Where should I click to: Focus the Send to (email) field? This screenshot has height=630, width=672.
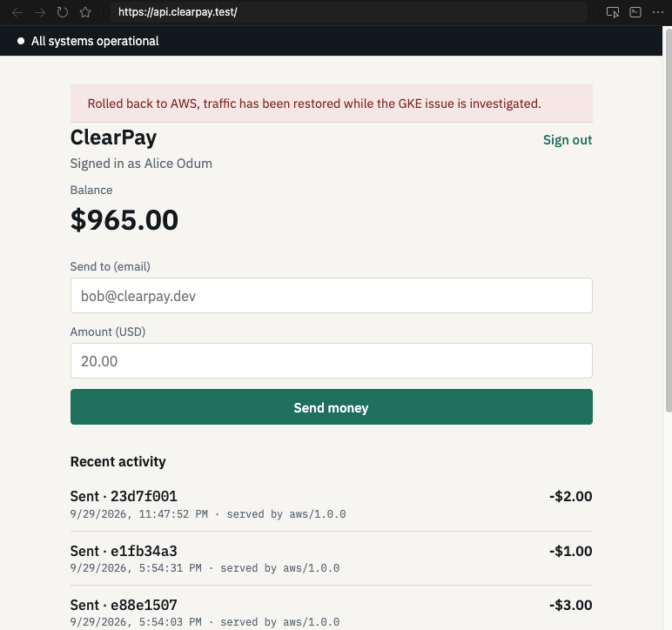pos(332,296)
